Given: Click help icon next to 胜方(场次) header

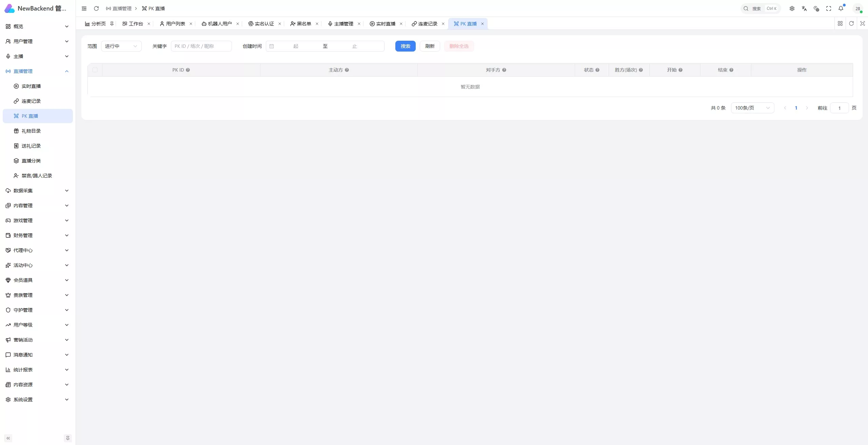Looking at the screenshot, I should pos(641,70).
